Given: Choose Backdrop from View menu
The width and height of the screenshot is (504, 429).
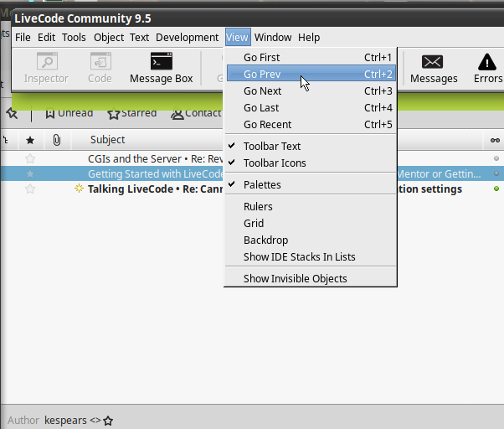Looking at the screenshot, I should 311,240.
